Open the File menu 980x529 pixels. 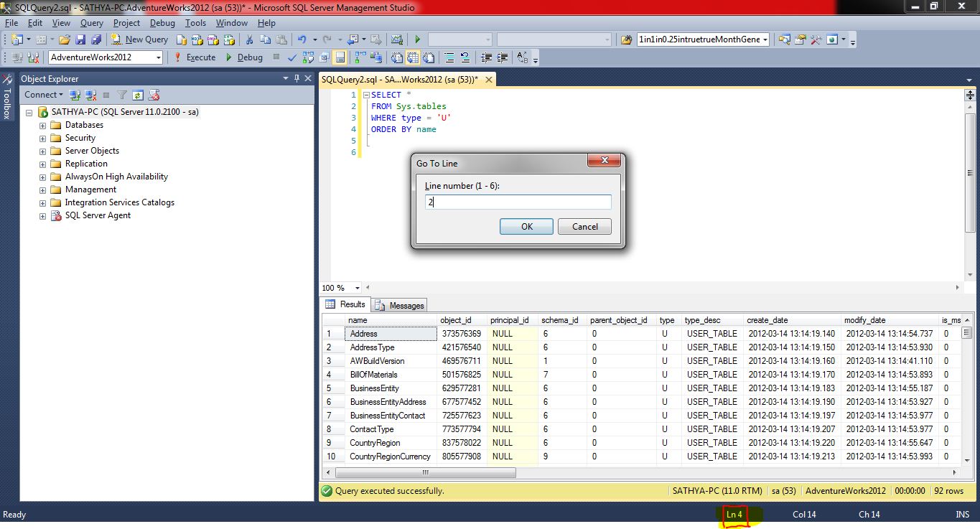point(11,23)
